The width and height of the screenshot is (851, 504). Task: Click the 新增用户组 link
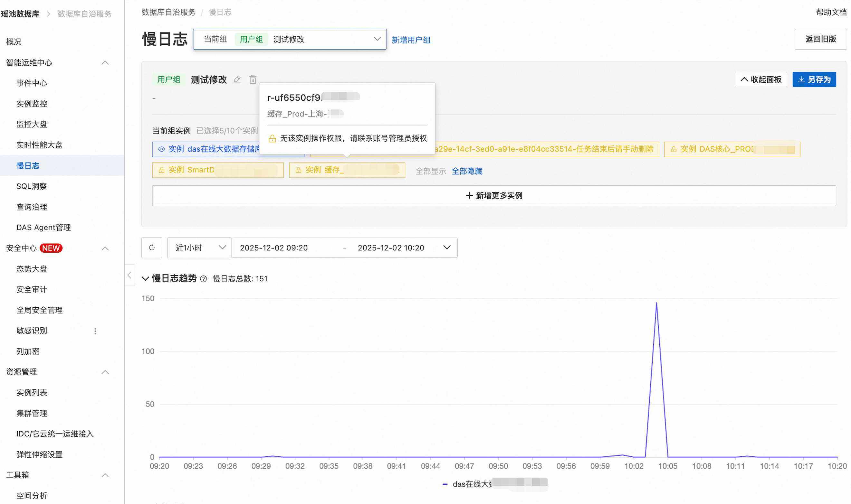411,40
